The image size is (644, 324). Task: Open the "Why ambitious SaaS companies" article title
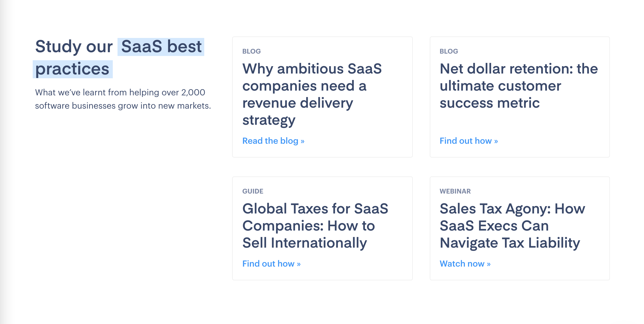pyautogui.click(x=312, y=94)
